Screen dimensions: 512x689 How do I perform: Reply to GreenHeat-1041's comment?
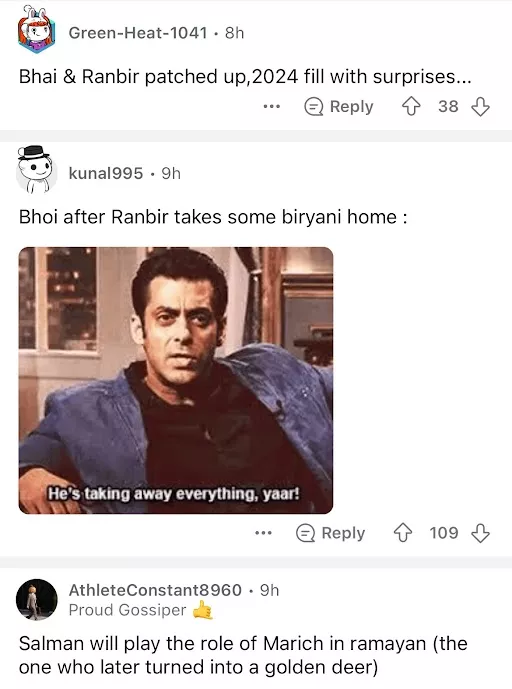pyautogui.click(x=339, y=107)
